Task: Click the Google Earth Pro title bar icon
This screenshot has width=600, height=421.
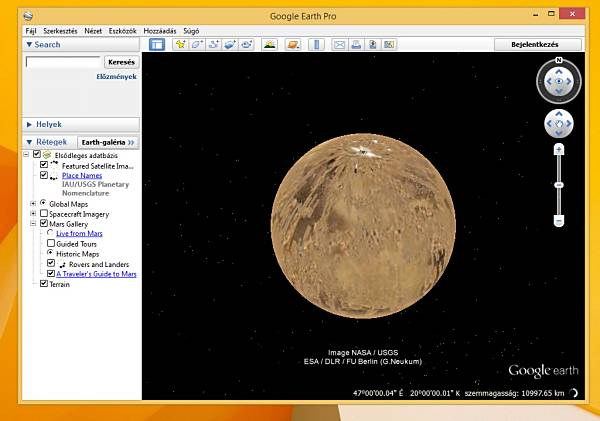Action: [x=28, y=16]
